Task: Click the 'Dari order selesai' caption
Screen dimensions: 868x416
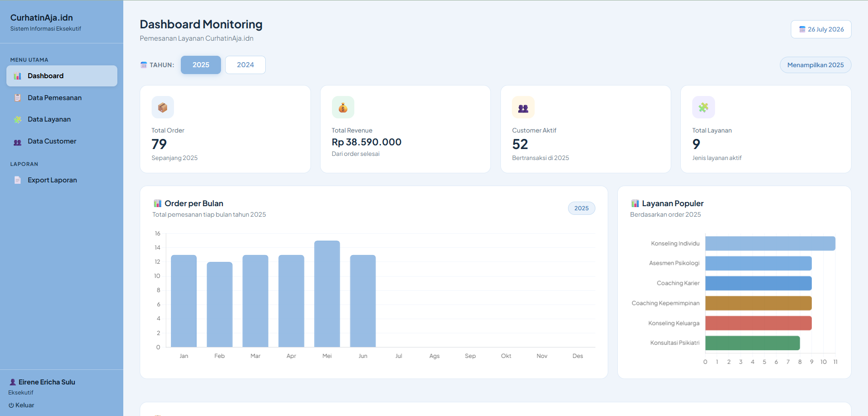Action: [x=356, y=154]
